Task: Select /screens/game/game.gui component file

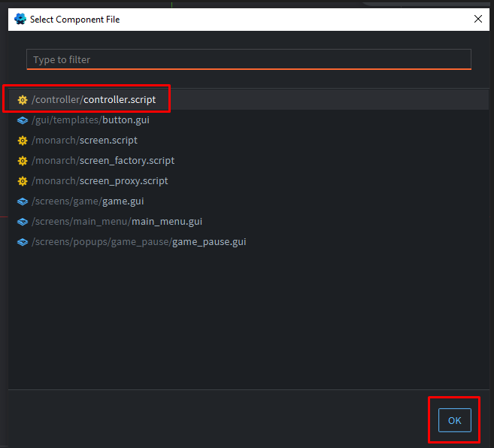Action: click(x=88, y=201)
